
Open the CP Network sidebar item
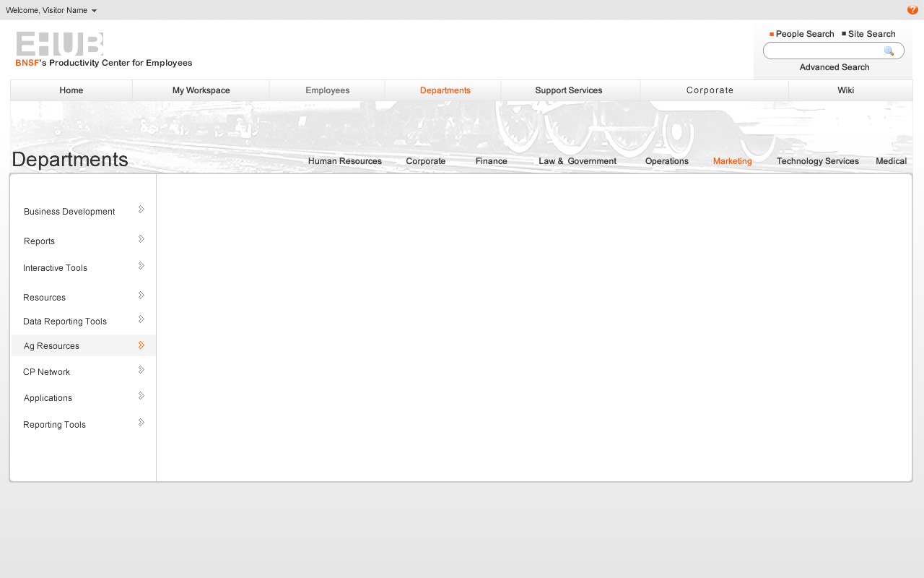point(46,372)
